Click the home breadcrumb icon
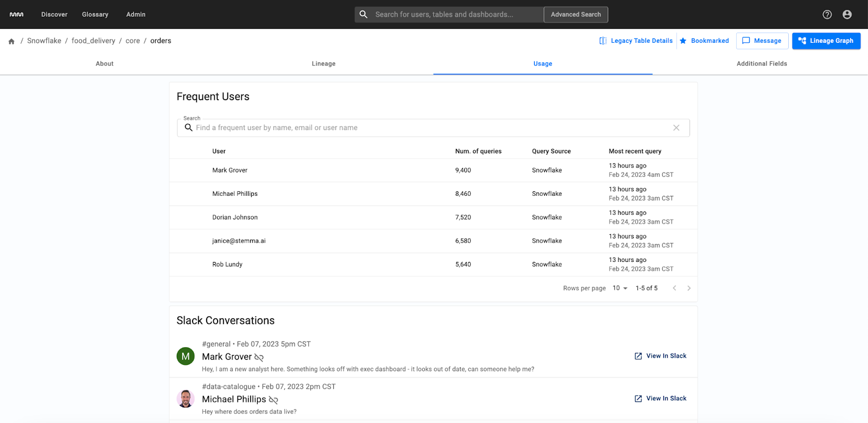The height and width of the screenshot is (423, 868). [x=11, y=41]
